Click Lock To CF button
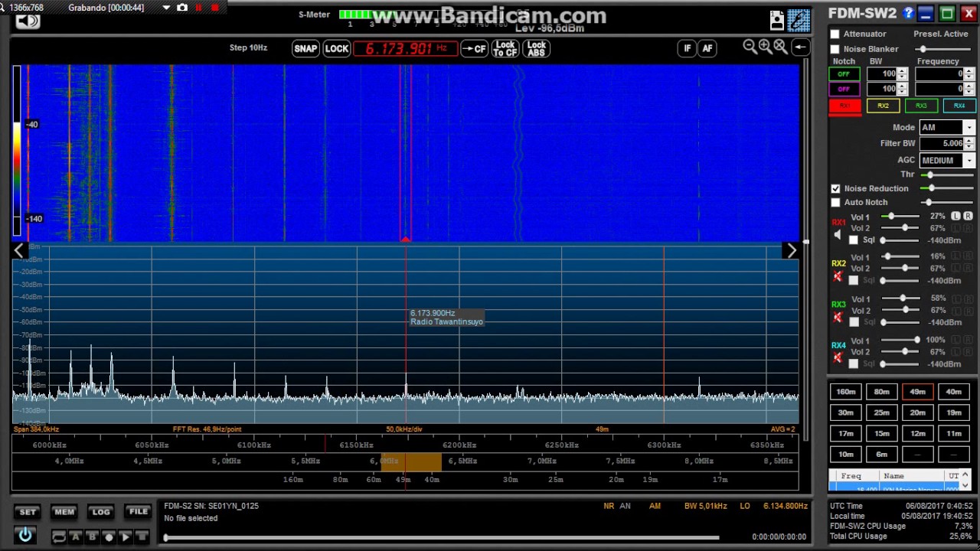 [505, 48]
